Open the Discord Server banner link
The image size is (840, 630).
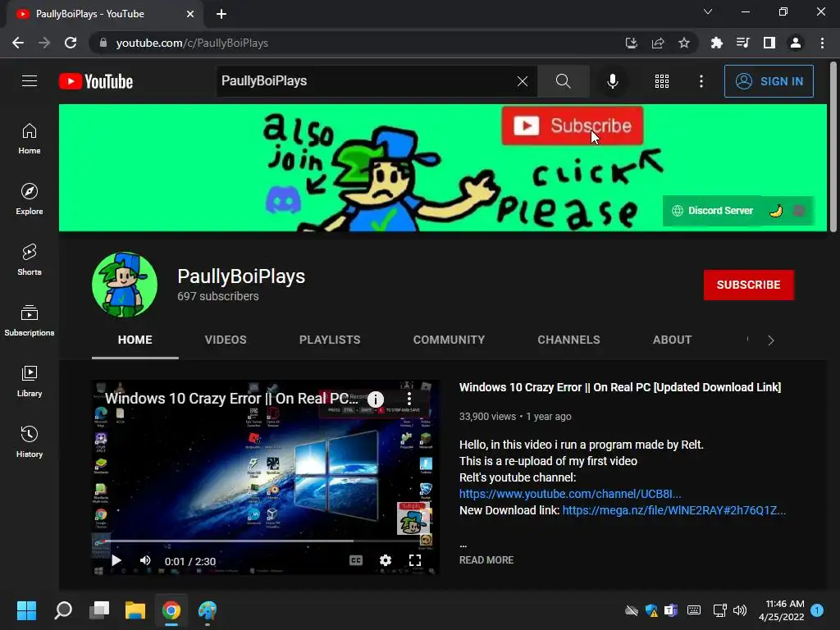[713, 211]
